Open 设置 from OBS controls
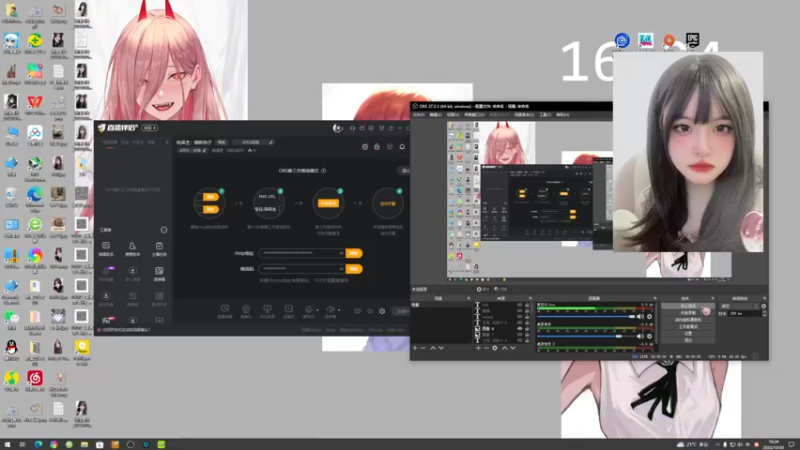 pos(688,333)
